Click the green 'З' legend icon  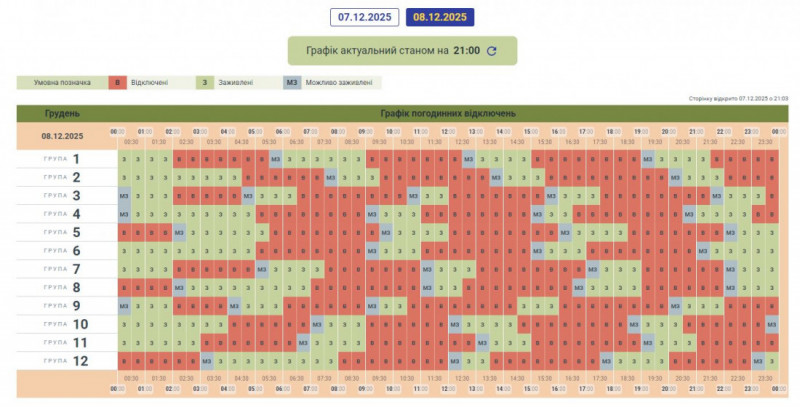pos(205,83)
